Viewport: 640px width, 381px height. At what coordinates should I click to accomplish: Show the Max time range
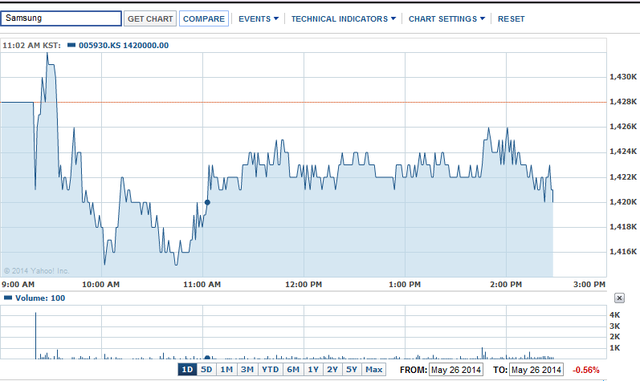(374, 370)
